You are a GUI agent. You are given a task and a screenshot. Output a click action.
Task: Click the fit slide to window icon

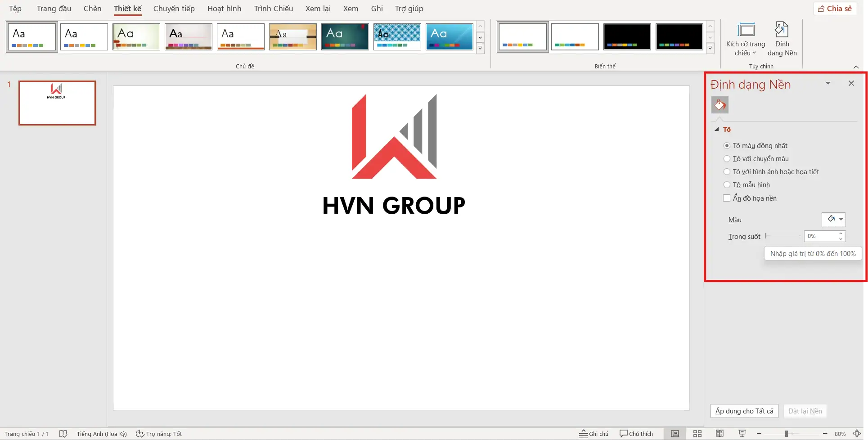coord(857,434)
